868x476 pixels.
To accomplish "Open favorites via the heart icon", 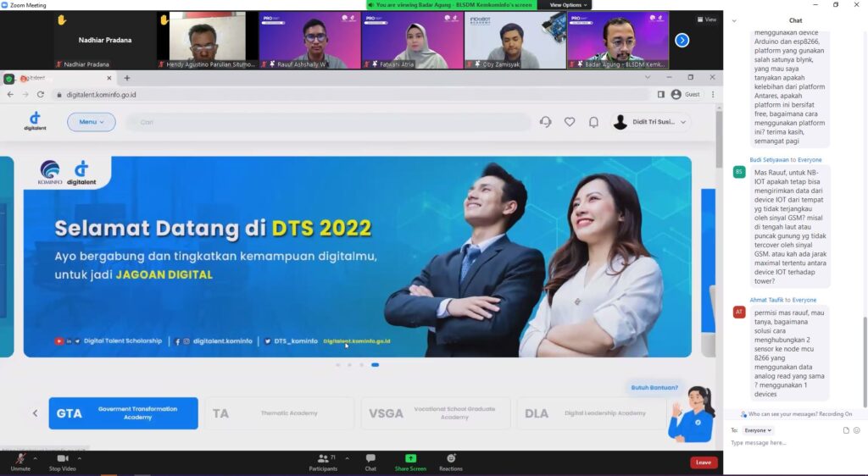I will click(x=570, y=122).
